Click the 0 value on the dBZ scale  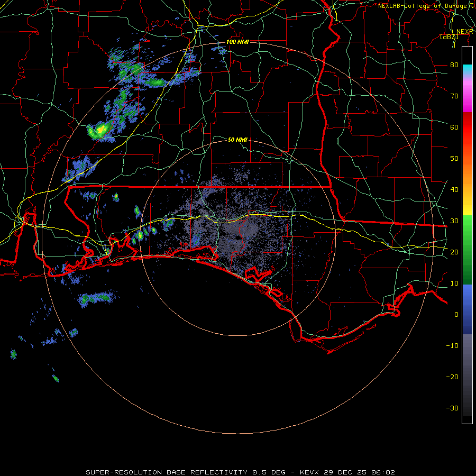pyautogui.click(x=456, y=315)
